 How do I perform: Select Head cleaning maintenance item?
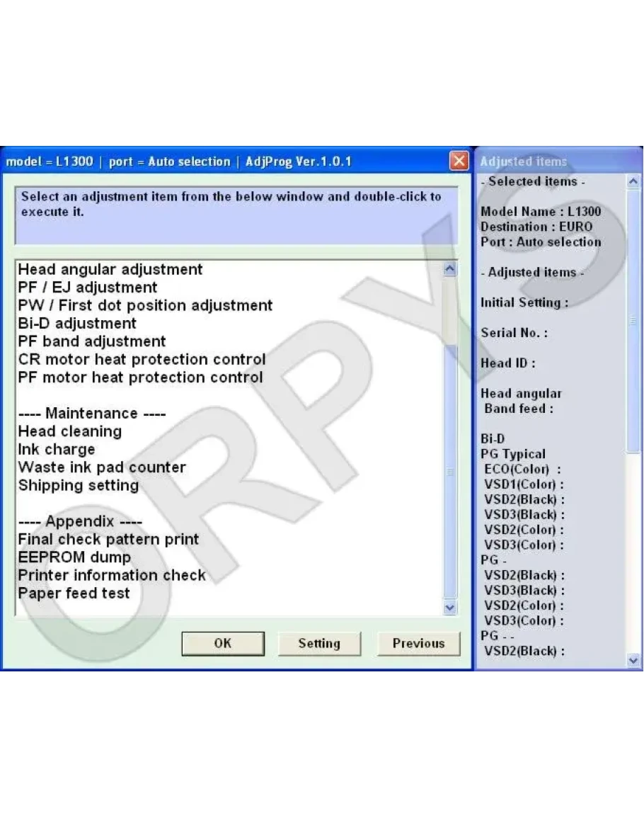coord(70,431)
